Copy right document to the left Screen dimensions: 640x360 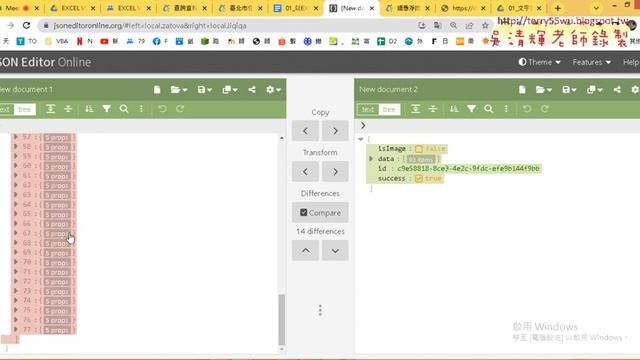(x=305, y=131)
